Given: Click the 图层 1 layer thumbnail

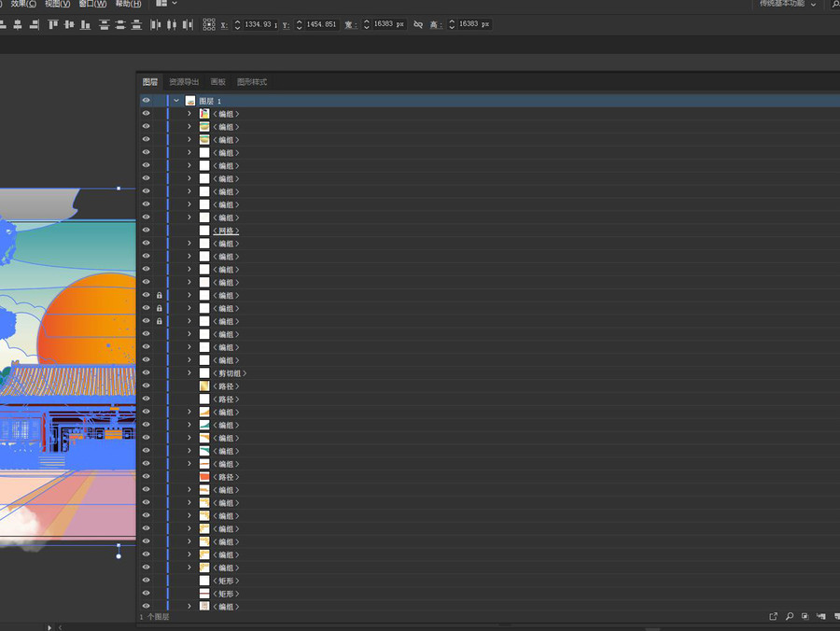Looking at the screenshot, I should coord(190,101).
